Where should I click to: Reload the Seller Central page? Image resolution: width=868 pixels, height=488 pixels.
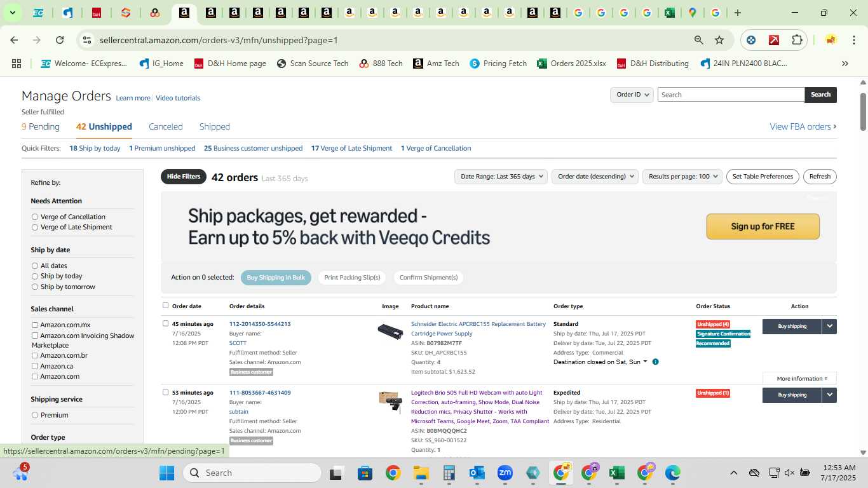(60, 40)
